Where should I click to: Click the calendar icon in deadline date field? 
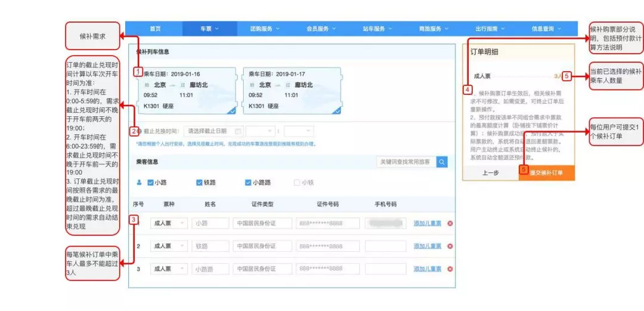coord(238,131)
